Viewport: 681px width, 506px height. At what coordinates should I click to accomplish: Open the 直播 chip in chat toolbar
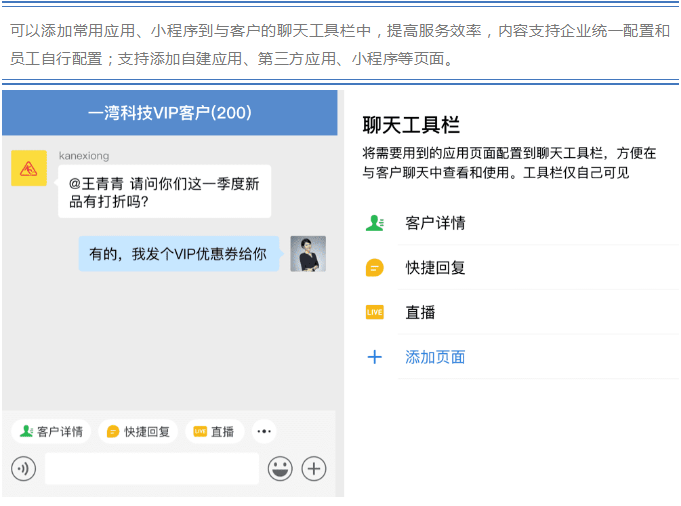(215, 431)
